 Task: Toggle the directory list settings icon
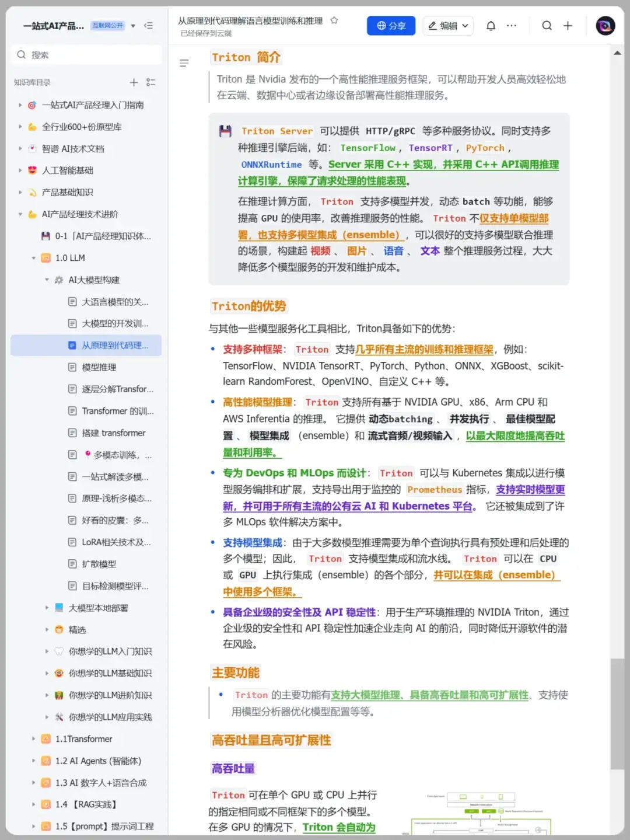tap(150, 82)
